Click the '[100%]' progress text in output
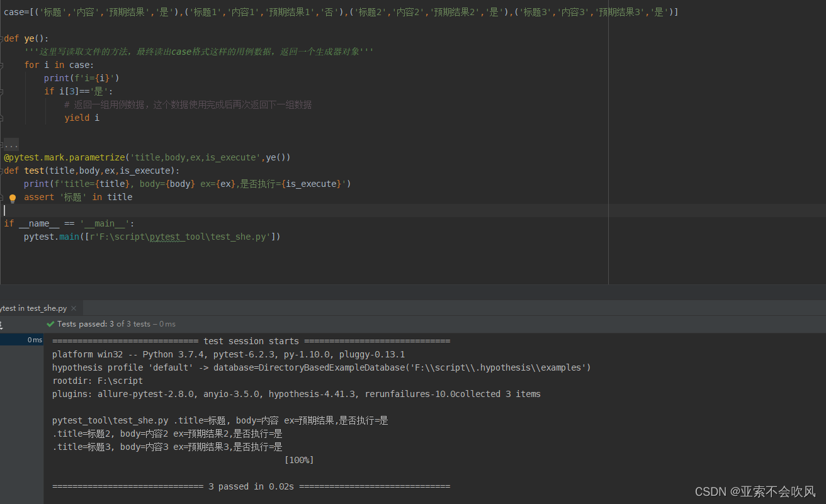 coord(299,460)
